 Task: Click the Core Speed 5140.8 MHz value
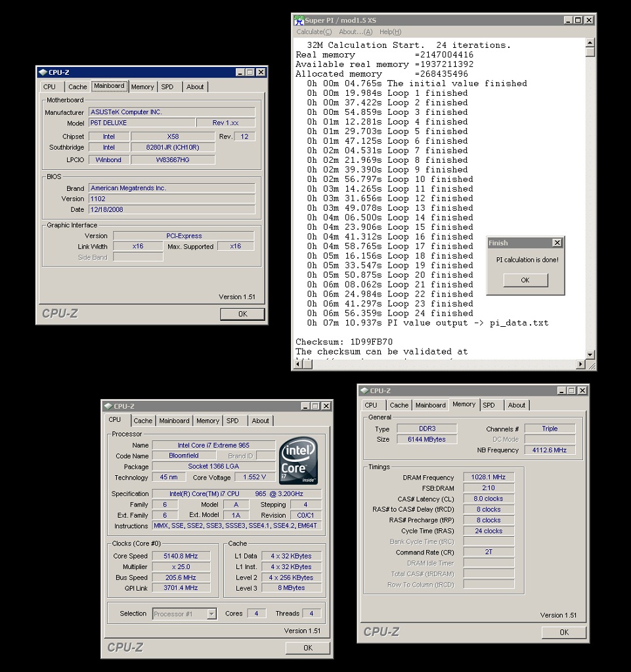tap(181, 556)
